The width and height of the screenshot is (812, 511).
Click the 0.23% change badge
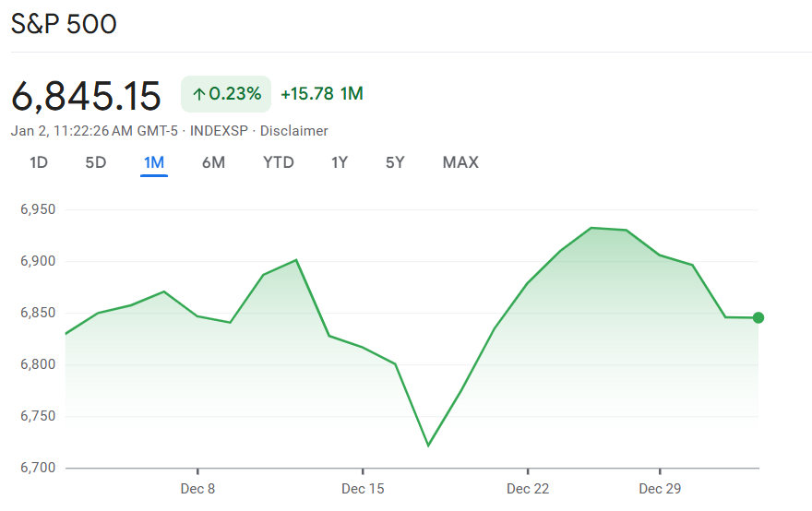click(226, 94)
